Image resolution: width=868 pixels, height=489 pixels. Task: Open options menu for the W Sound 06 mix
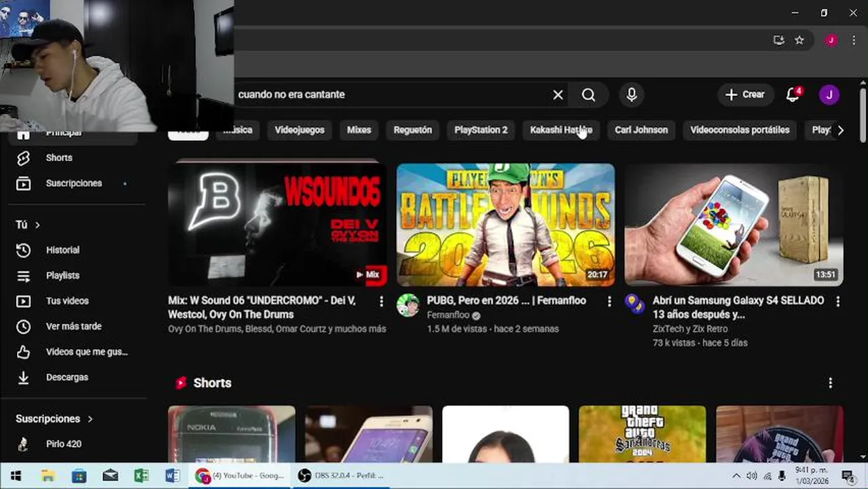click(381, 301)
